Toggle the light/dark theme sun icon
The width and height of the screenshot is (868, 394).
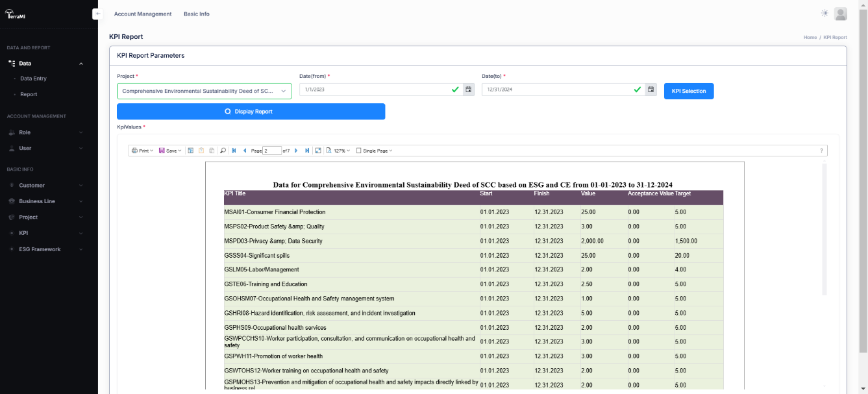point(825,14)
